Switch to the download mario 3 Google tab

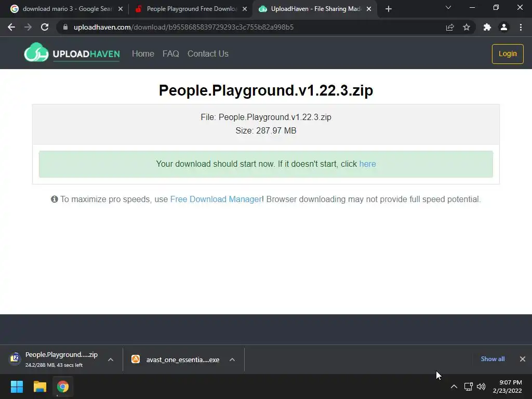(x=66, y=9)
